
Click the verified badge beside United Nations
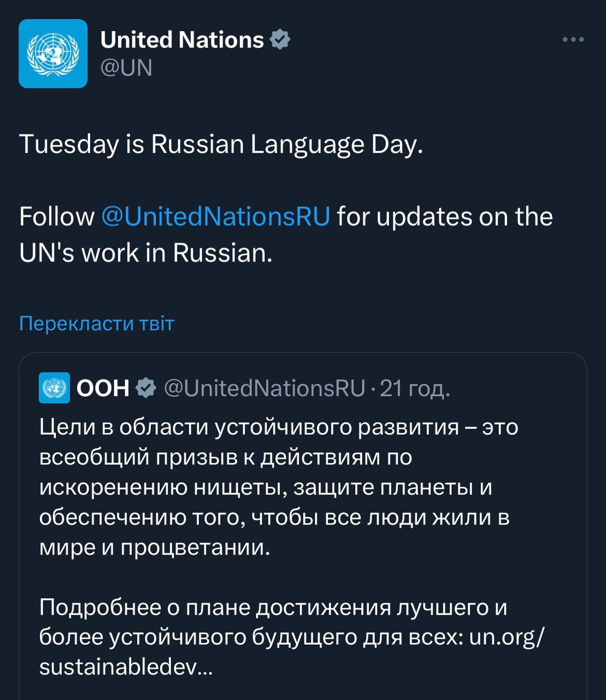tap(280, 40)
